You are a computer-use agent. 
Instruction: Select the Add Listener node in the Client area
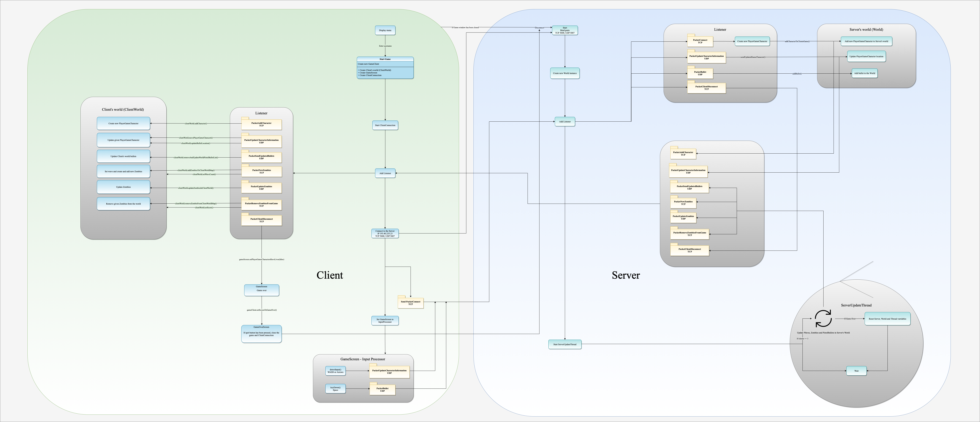(385, 173)
